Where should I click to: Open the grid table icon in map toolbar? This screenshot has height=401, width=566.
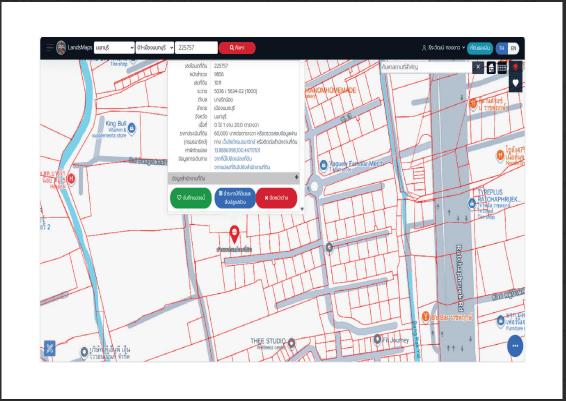pyautogui.click(x=502, y=67)
